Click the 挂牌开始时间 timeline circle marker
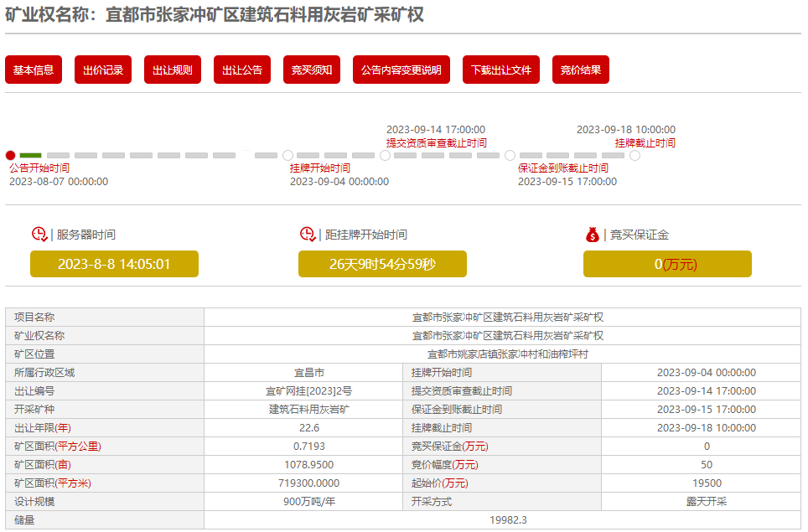Image resolution: width=808 pixels, height=532 pixels. pos(287,155)
